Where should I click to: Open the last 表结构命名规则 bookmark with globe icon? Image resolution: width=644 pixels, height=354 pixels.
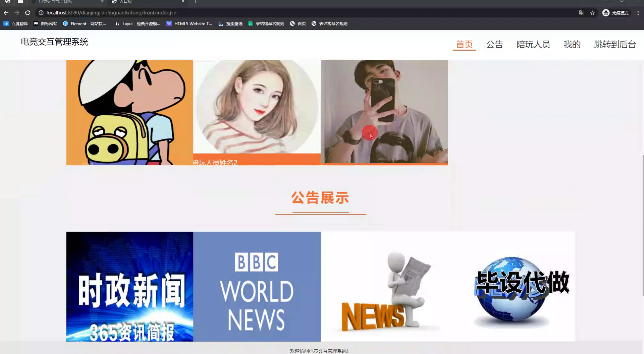click(329, 23)
